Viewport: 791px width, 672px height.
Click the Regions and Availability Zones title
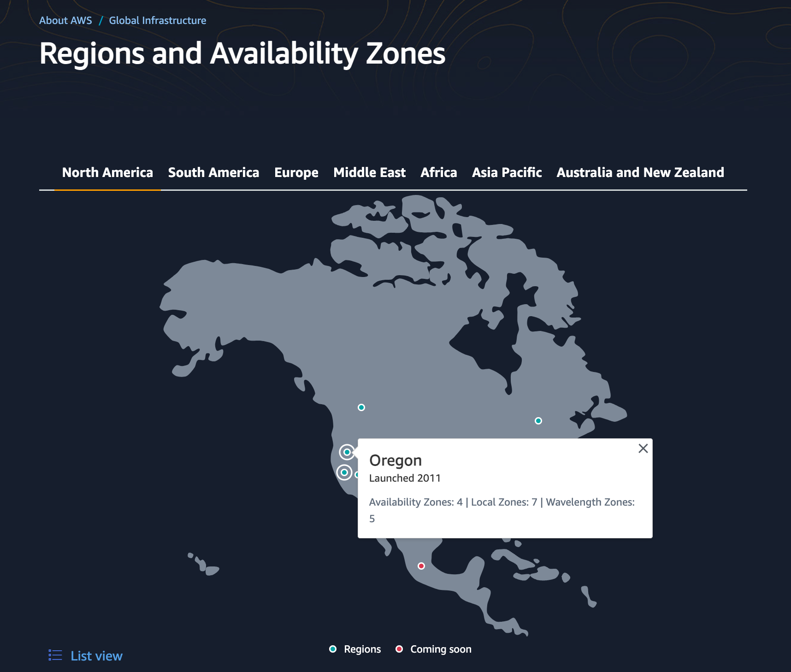point(242,53)
